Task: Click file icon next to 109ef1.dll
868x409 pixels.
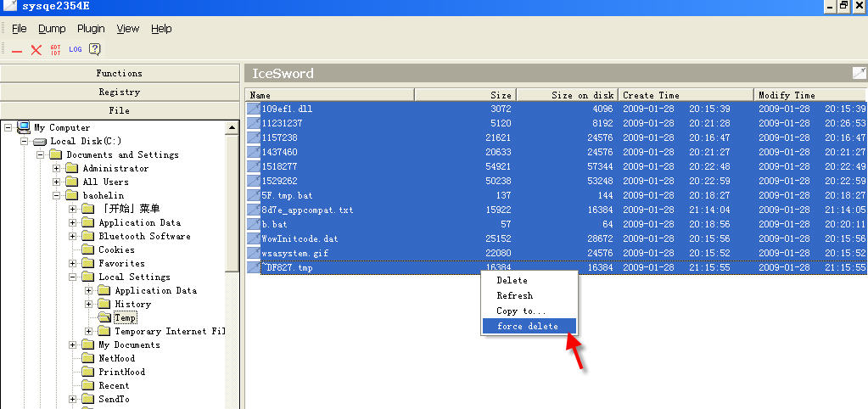Action: click(254, 109)
